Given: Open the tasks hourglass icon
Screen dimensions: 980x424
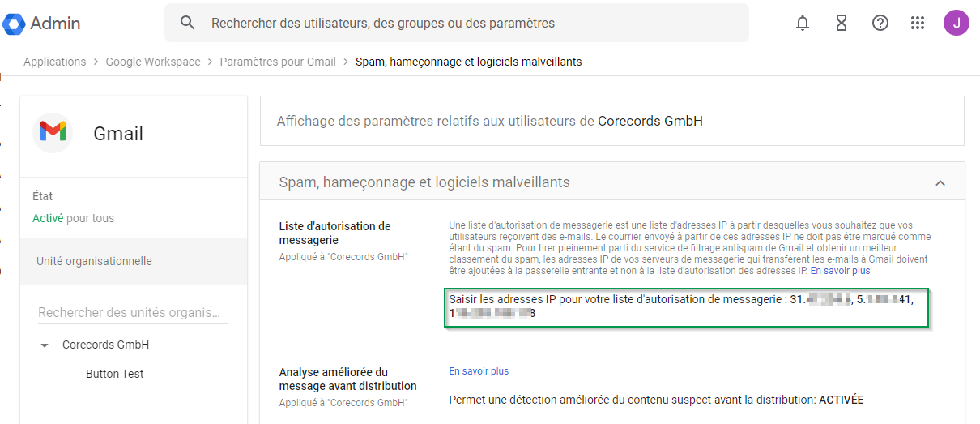Looking at the screenshot, I should pyautogui.click(x=842, y=23).
